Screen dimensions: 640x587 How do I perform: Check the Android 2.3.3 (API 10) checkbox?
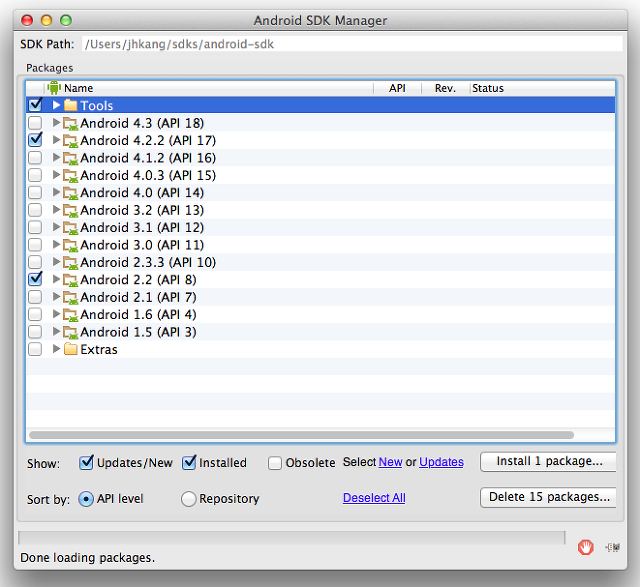(35, 262)
